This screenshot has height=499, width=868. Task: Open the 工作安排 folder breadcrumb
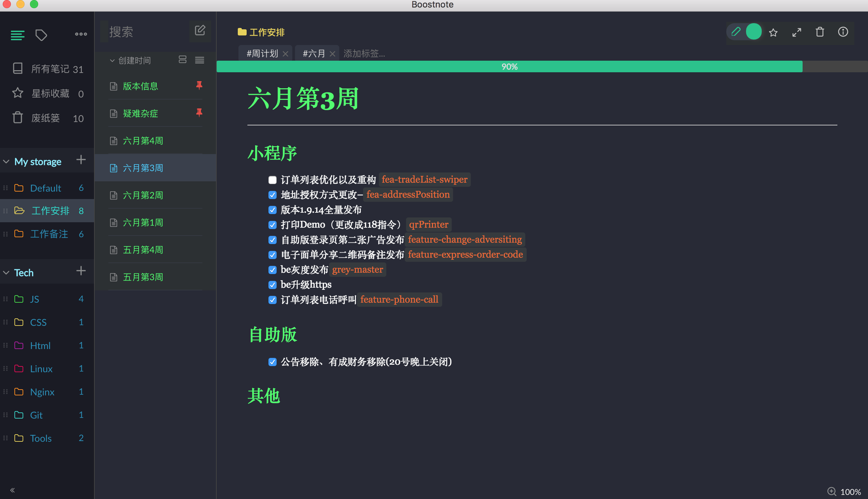(267, 32)
